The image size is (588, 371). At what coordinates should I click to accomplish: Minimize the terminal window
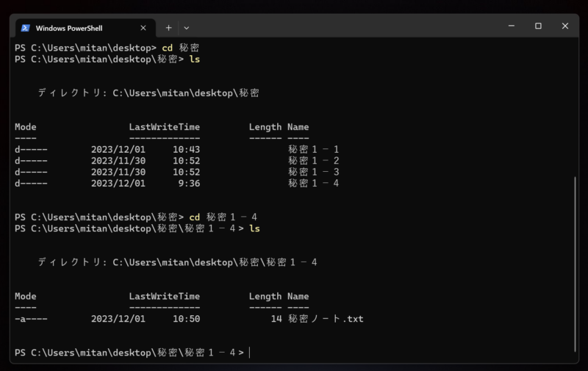coord(512,26)
